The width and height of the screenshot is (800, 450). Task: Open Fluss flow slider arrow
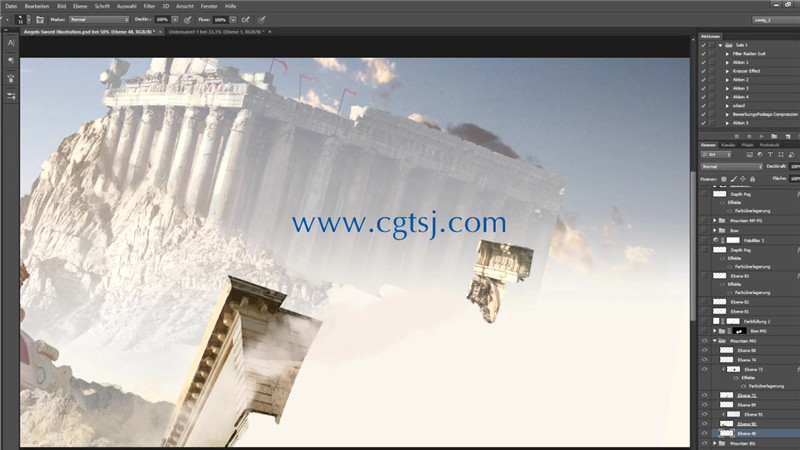[233, 19]
